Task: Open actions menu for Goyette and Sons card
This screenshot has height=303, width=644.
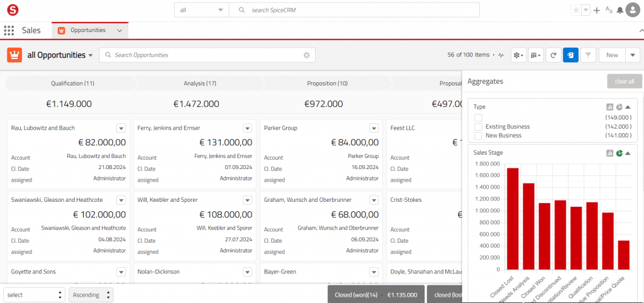Action: [121, 272]
